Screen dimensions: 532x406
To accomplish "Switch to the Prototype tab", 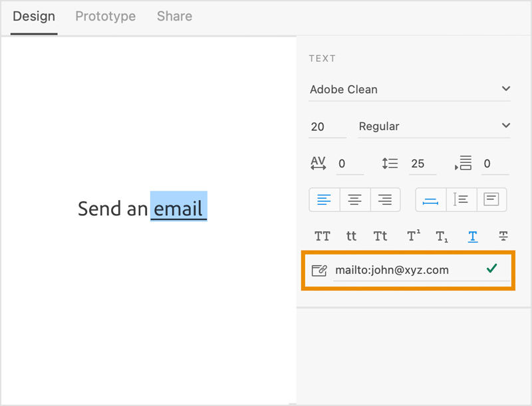I will tap(105, 17).
